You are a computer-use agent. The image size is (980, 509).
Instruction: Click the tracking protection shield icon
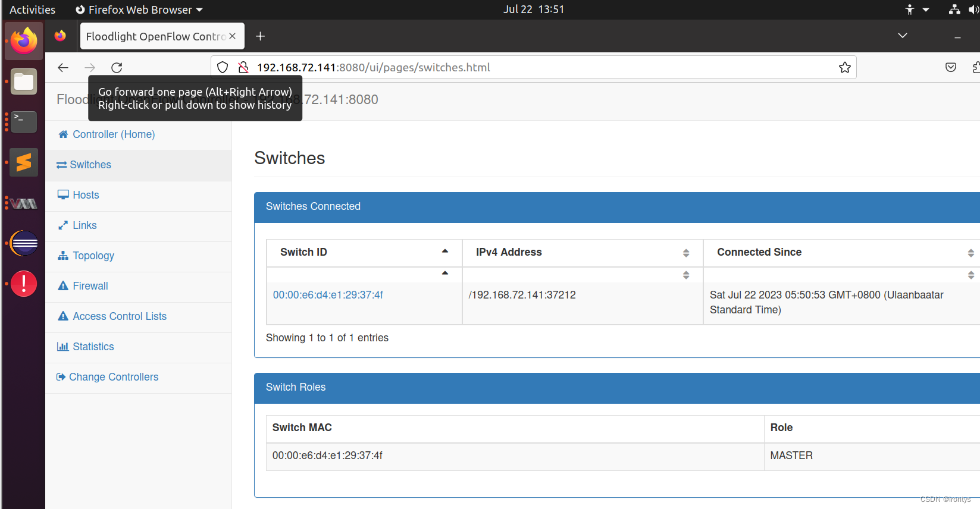click(x=223, y=67)
